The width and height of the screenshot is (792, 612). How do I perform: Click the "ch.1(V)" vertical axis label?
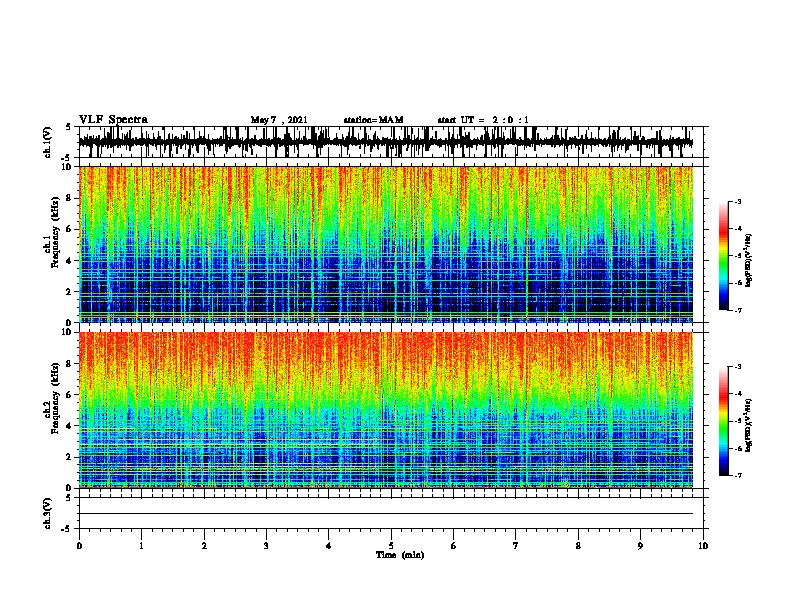pos(47,142)
